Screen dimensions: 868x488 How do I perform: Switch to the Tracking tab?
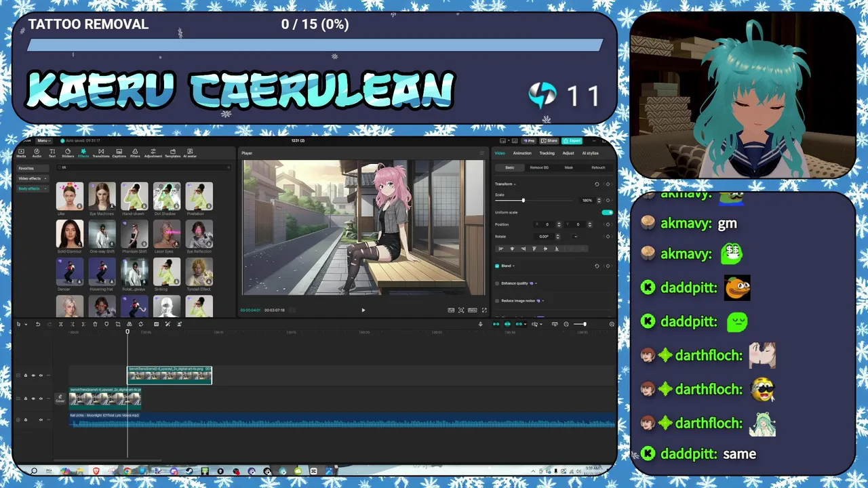[x=547, y=153]
